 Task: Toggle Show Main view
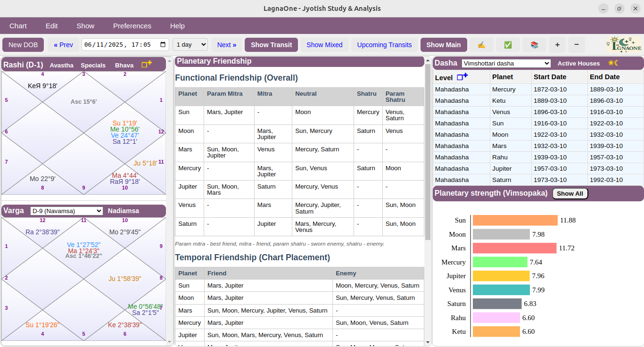pos(444,44)
